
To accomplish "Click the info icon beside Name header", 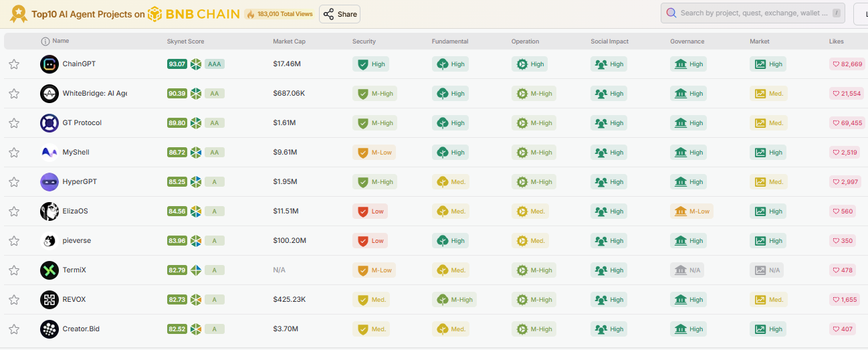I will pos(45,41).
